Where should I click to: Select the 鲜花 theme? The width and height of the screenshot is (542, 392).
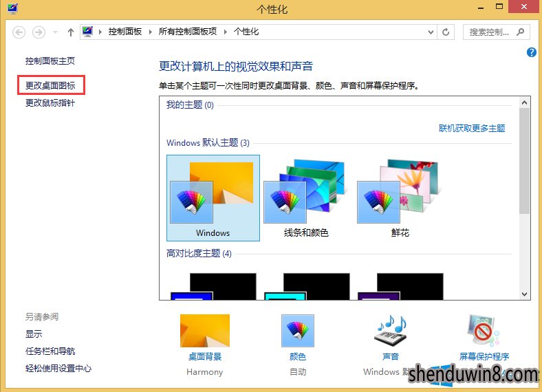pos(400,198)
